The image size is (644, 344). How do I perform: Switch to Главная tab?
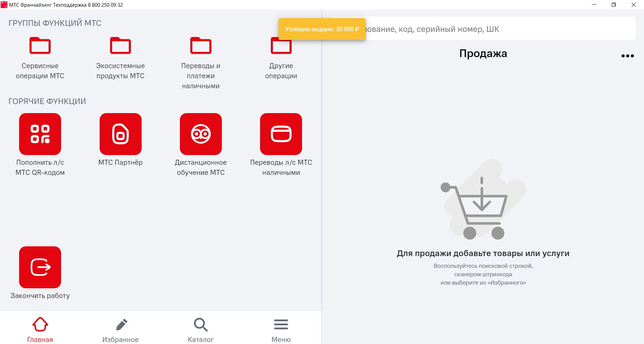pos(40,330)
